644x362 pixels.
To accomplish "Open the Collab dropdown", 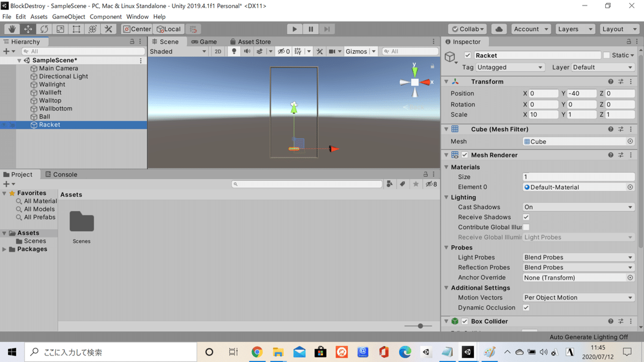I will click(467, 29).
